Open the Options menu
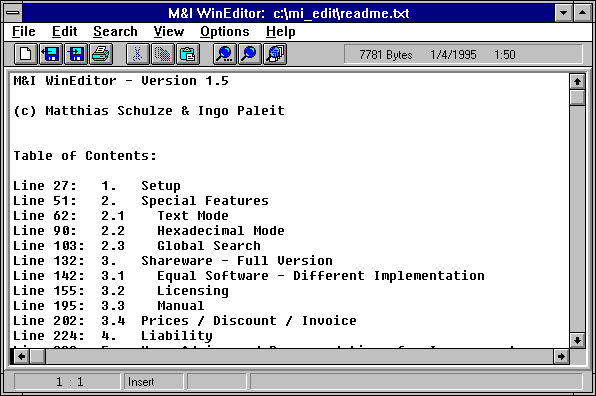The image size is (596, 396). point(225,32)
